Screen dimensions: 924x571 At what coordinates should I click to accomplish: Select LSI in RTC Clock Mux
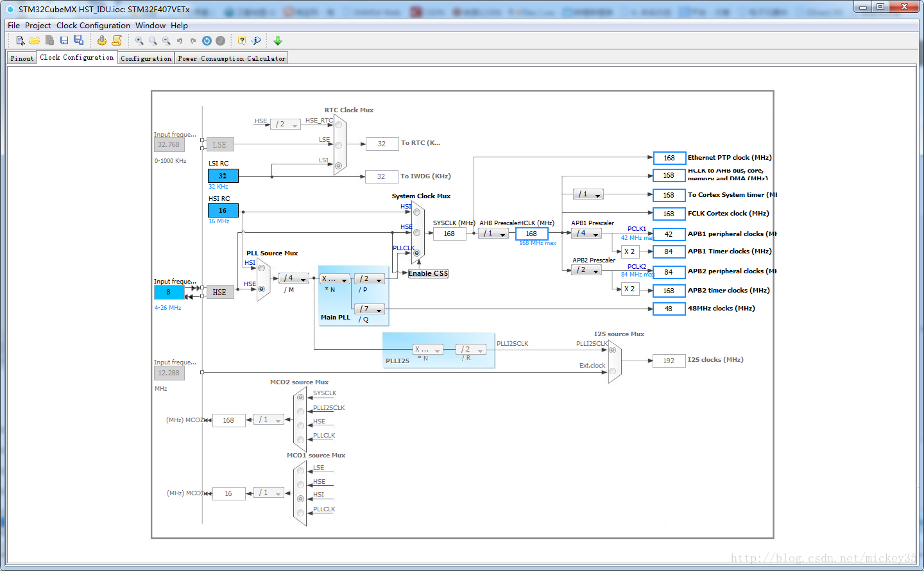tap(339, 166)
